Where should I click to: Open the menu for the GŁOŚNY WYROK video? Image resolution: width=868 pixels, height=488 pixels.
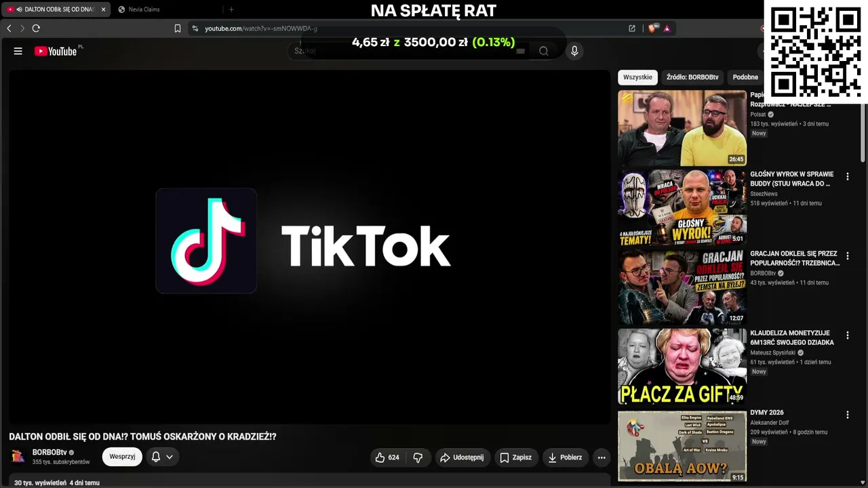(x=847, y=177)
